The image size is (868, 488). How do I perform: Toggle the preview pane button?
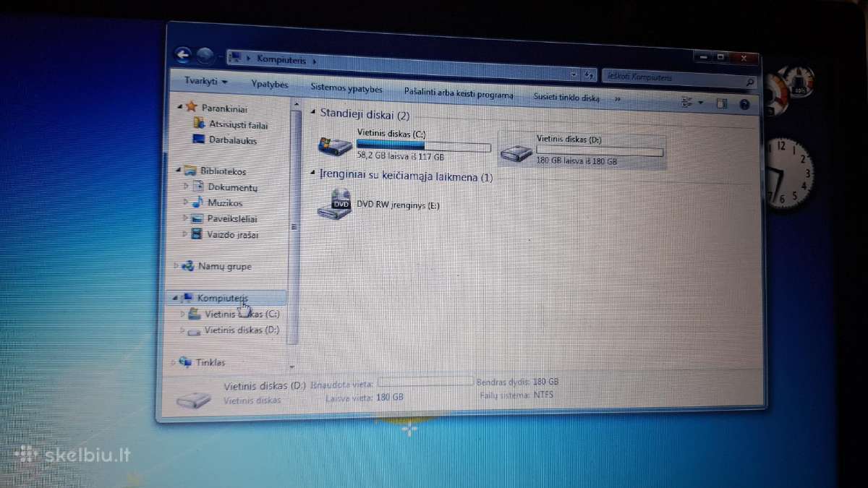[721, 104]
